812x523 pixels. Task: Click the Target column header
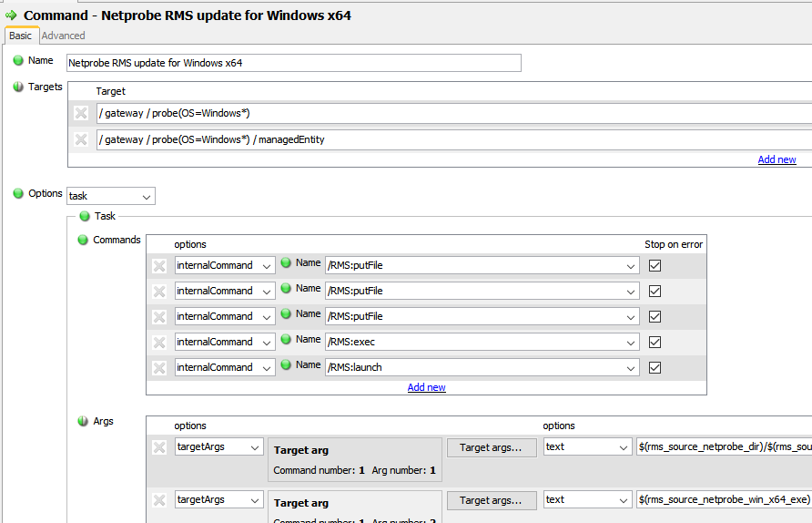(x=110, y=91)
